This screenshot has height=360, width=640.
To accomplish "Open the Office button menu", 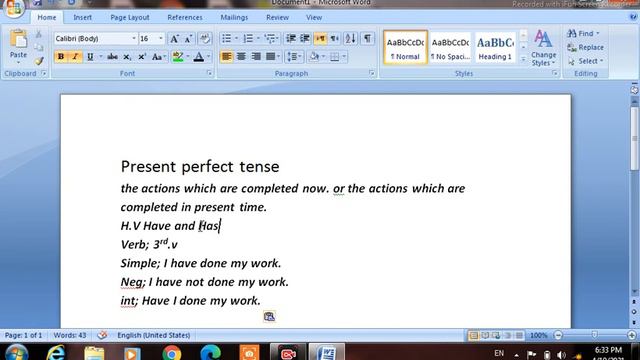I will click(14, 7).
